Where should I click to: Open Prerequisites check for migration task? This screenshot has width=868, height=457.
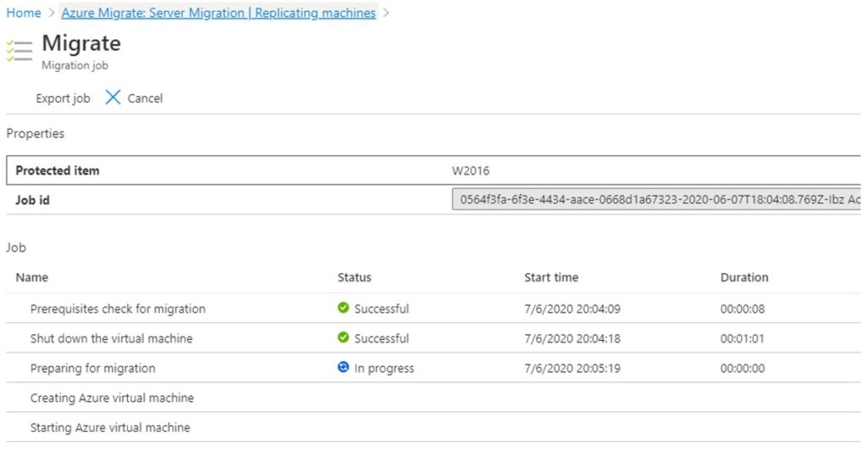click(118, 309)
